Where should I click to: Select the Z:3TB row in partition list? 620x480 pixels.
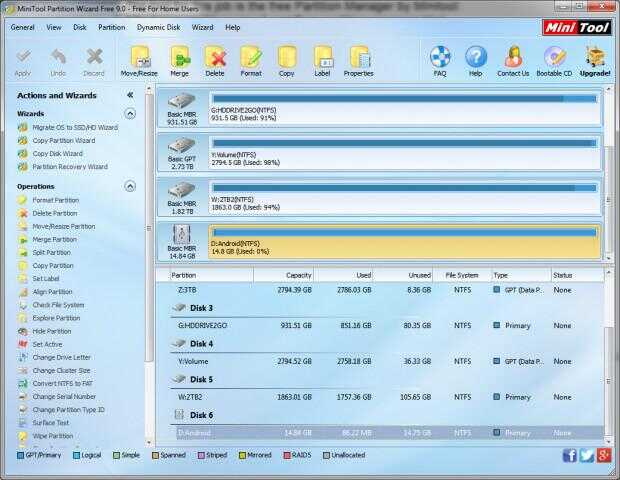click(x=387, y=290)
